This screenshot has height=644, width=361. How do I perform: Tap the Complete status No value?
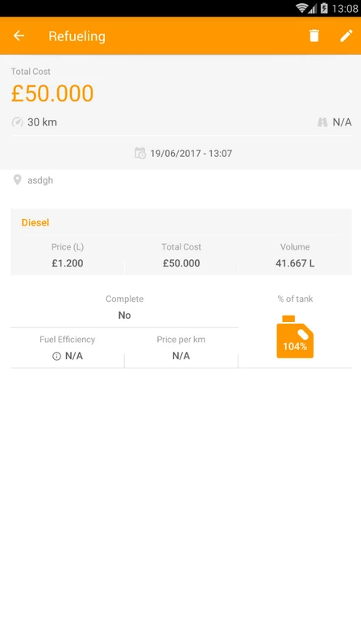[125, 315]
